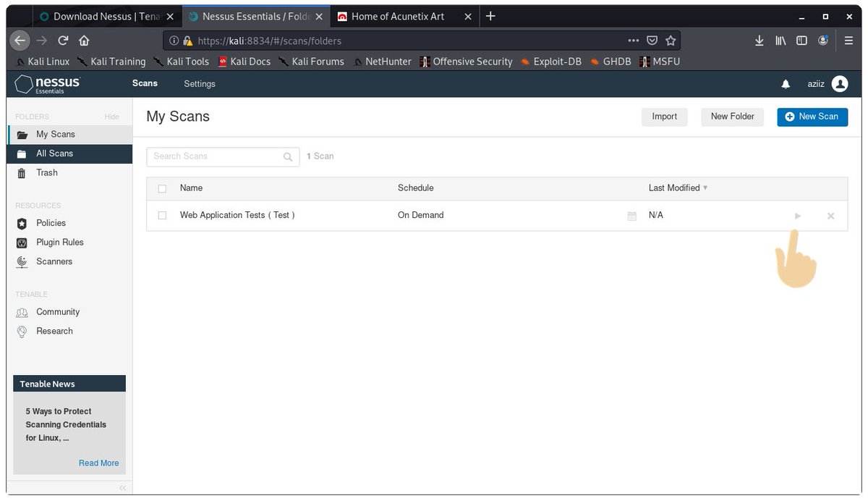This screenshot has height=501, width=868.
Task: Open the Offensive Security bookmark
Action: (466, 62)
